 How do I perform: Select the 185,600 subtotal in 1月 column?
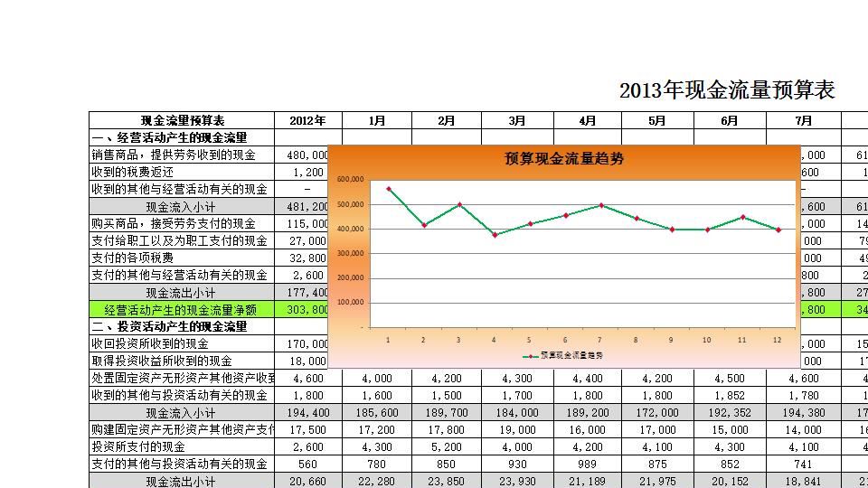point(377,413)
